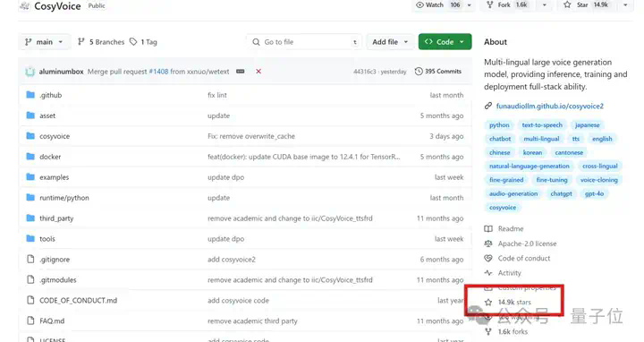The height and width of the screenshot is (342, 644).
Task: Click the Watch eye icon
Action: tap(419, 5)
